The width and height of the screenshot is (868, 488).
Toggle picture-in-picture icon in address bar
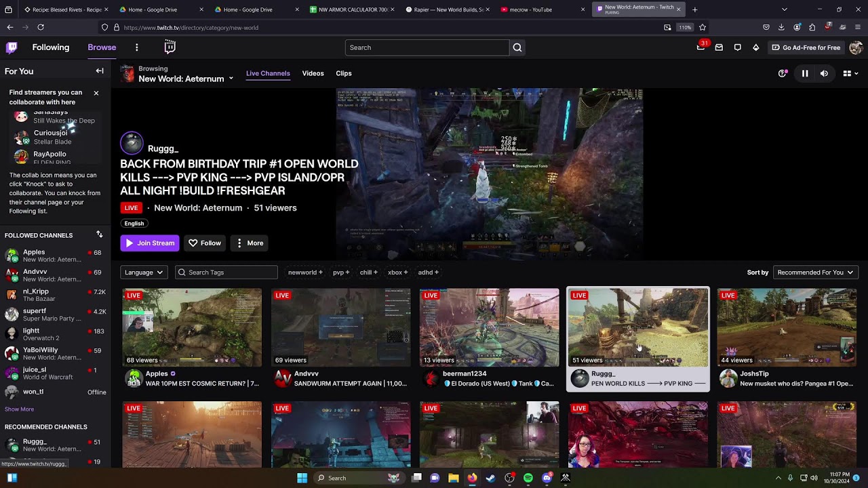point(667,27)
